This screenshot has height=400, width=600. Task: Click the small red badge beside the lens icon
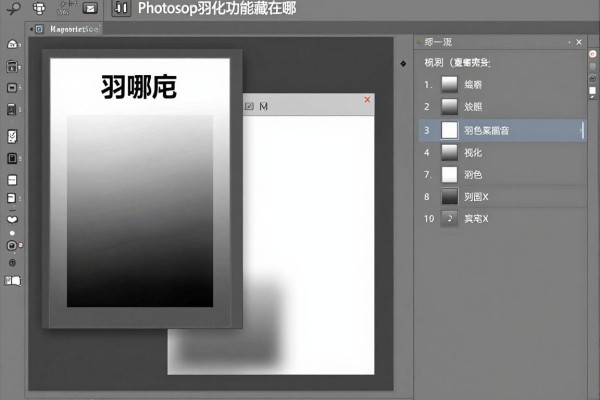coord(21,245)
